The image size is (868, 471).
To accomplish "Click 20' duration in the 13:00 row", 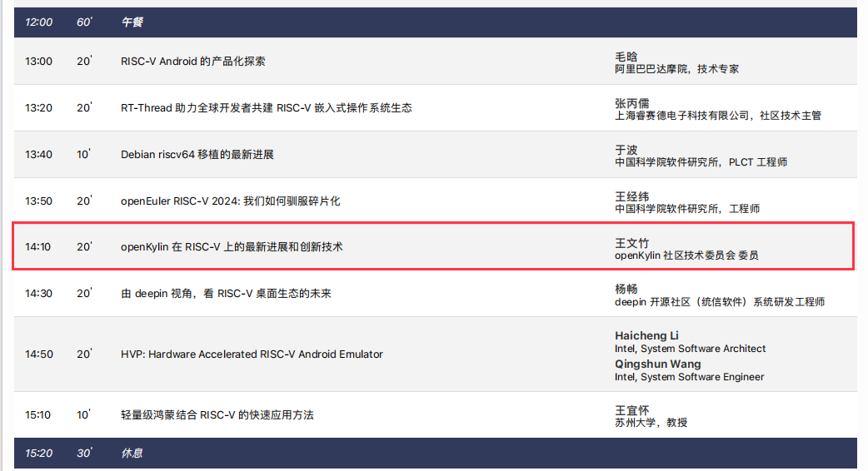I will (84, 61).
